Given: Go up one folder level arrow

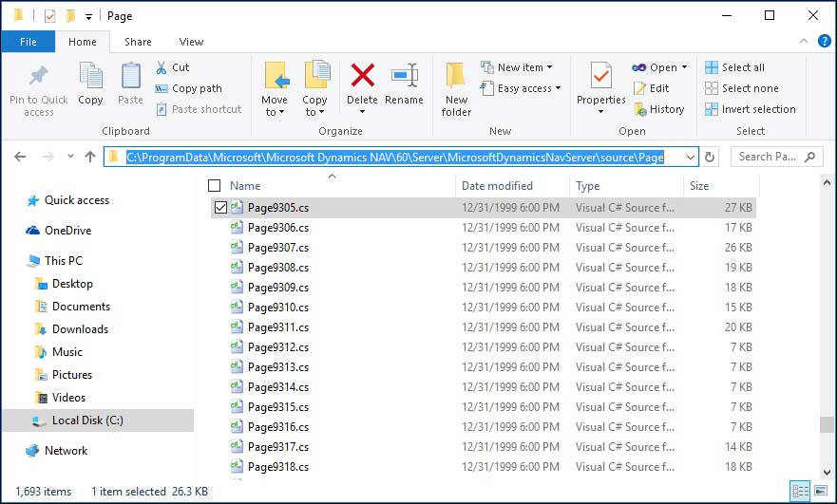Looking at the screenshot, I should pyautogui.click(x=90, y=157).
